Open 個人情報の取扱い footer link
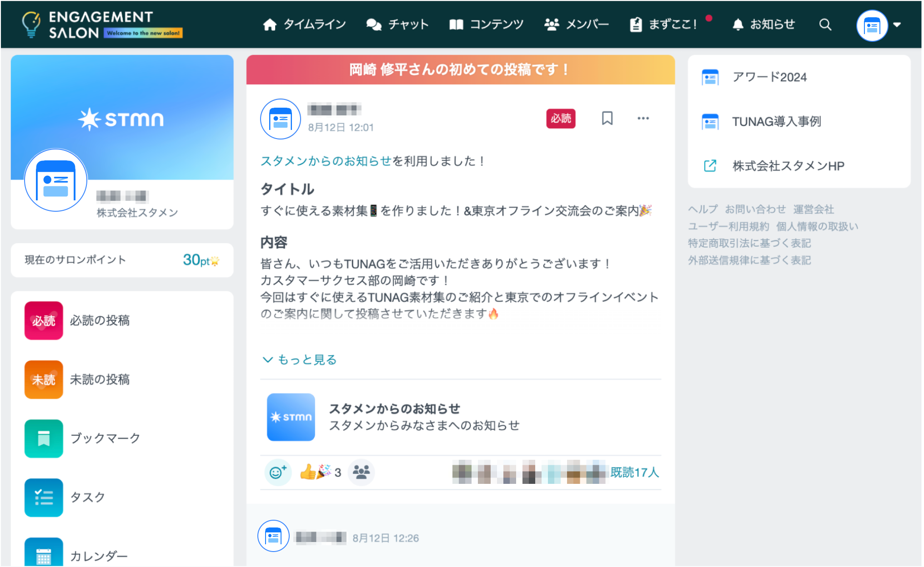The image size is (924, 567). coord(818,226)
